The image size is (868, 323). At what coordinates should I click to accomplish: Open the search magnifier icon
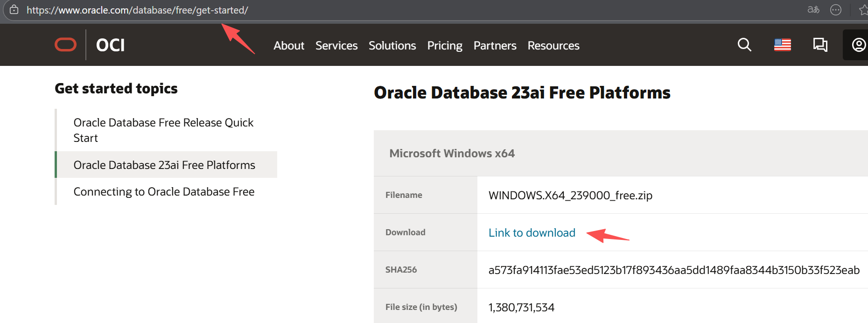744,45
